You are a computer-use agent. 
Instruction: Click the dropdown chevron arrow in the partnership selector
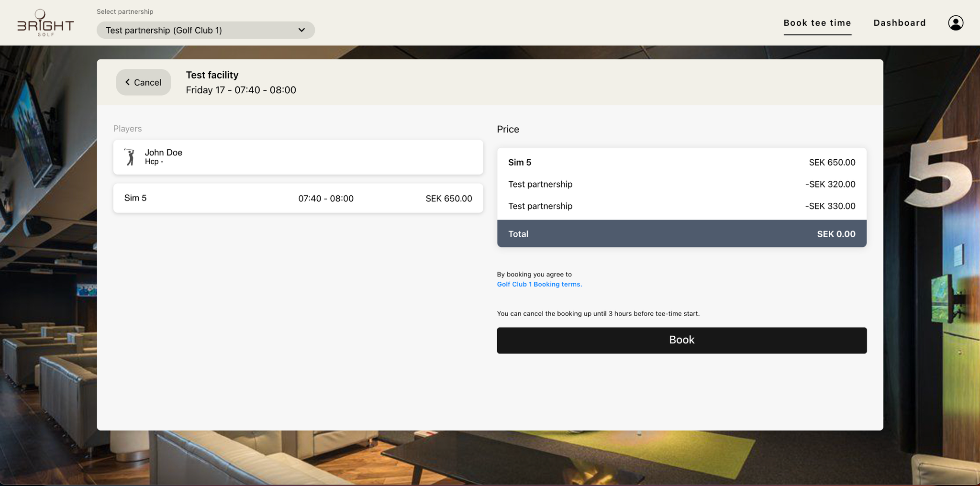[301, 30]
